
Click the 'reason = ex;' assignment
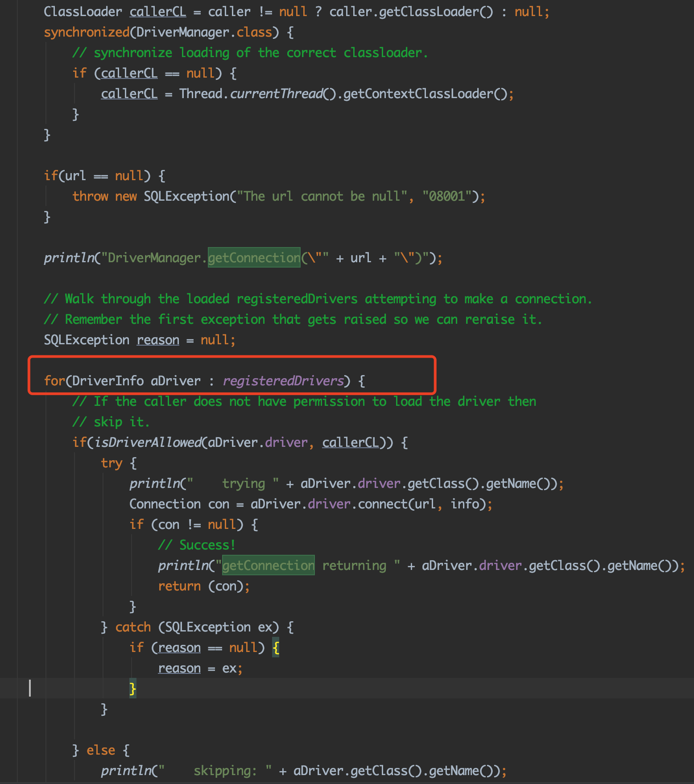200,668
